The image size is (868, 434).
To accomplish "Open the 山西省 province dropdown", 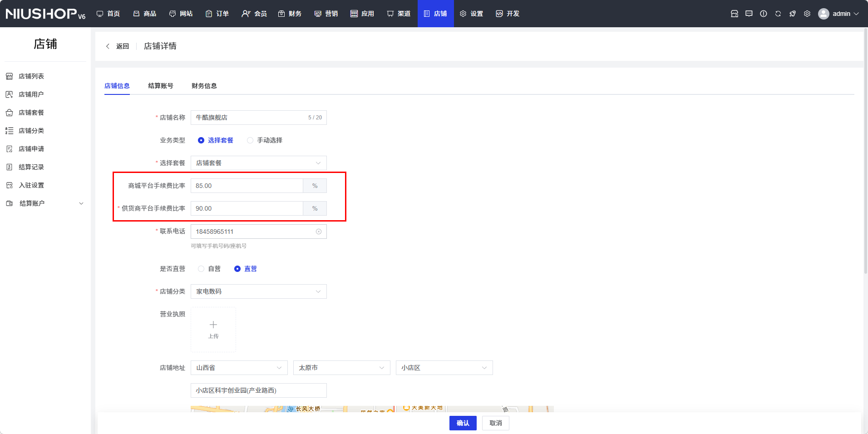I will pos(239,368).
